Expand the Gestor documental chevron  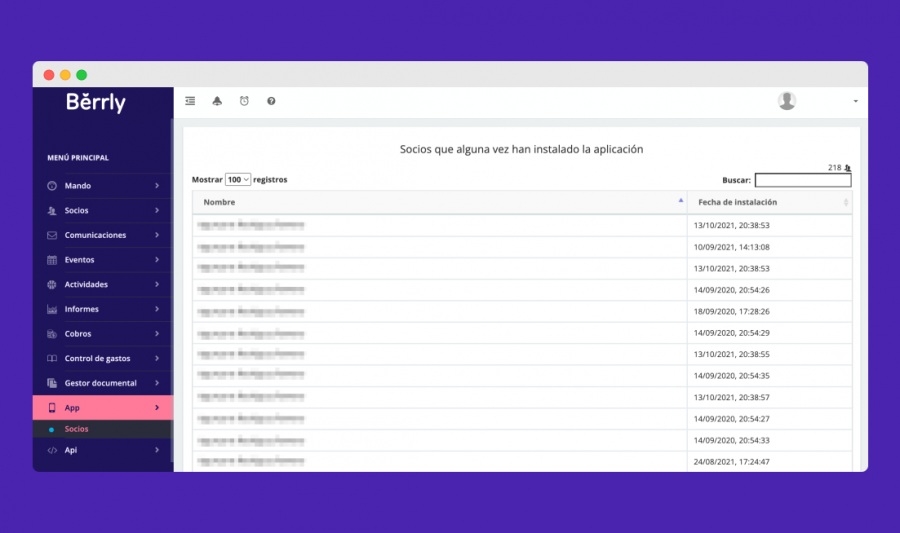point(157,383)
